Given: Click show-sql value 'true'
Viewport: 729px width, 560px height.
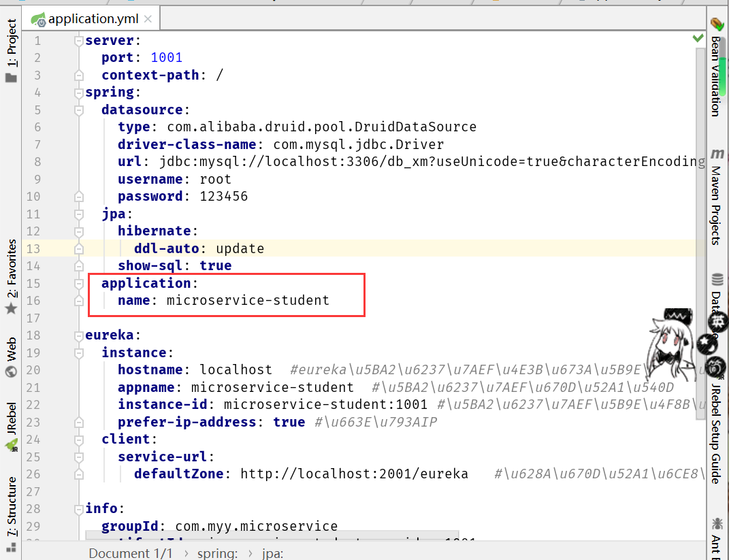Looking at the screenshot, I should coord(215,266).
